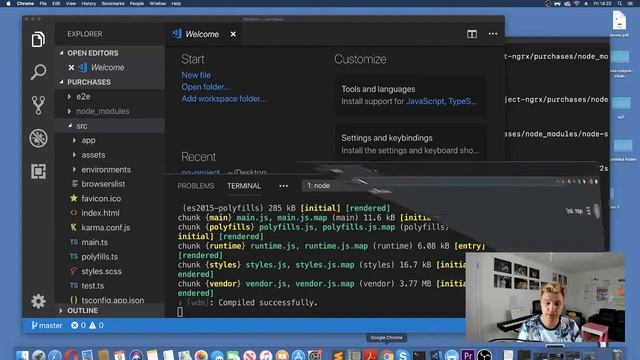Image resolution: width=640 pixels, height=360 pixels.
Task: Open Premiere Pro from the Dock
Action: 468,355
